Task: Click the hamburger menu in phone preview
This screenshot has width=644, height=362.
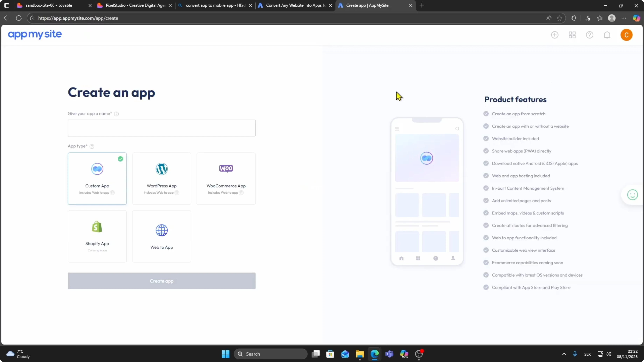Action: pos(397,129)
